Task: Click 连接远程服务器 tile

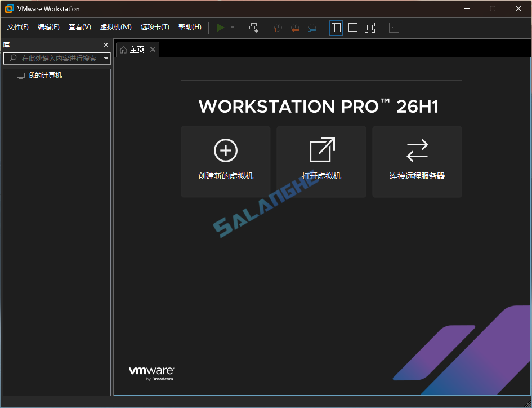Action: pyautogui.click(x=417, y=162)
